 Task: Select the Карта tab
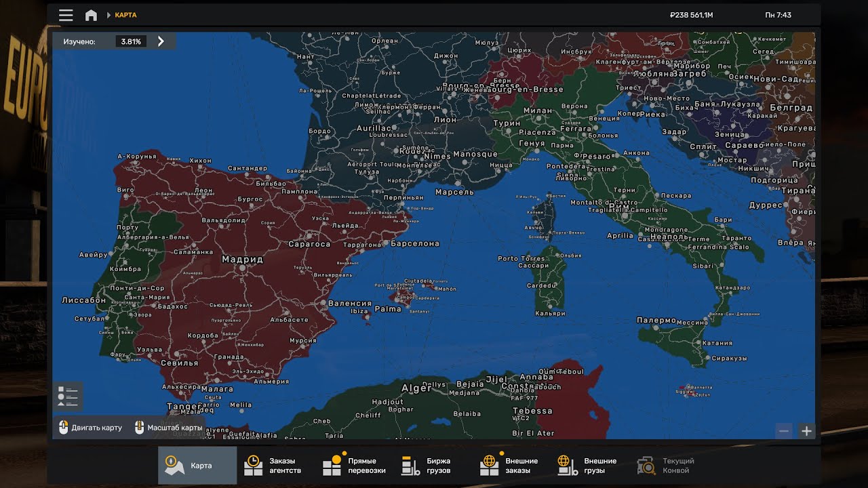(x=197, y=466)
